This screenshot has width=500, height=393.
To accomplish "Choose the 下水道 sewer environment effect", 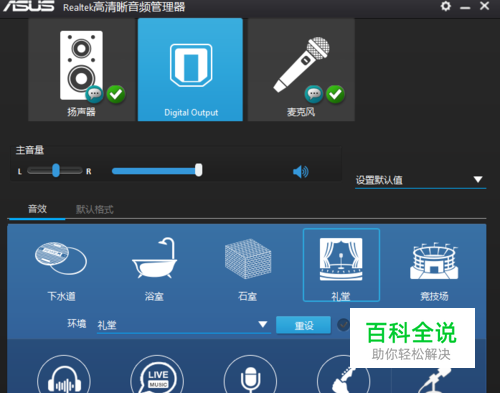I will tap(61, 271).
